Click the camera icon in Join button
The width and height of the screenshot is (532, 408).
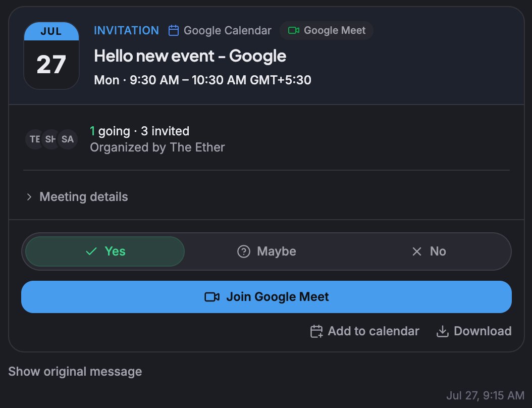click(212, 297)
